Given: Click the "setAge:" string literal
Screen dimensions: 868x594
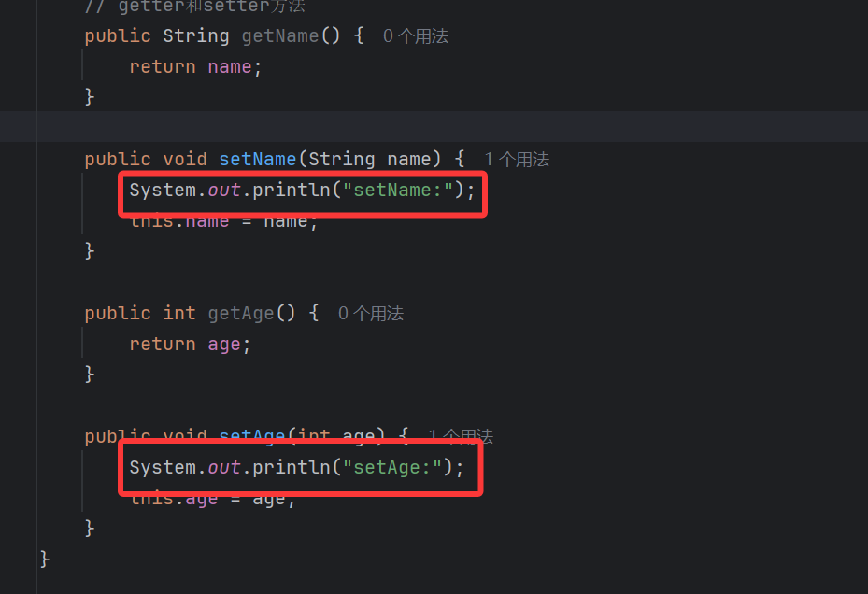Looking at the screenshot, I should tap(392, 467).
